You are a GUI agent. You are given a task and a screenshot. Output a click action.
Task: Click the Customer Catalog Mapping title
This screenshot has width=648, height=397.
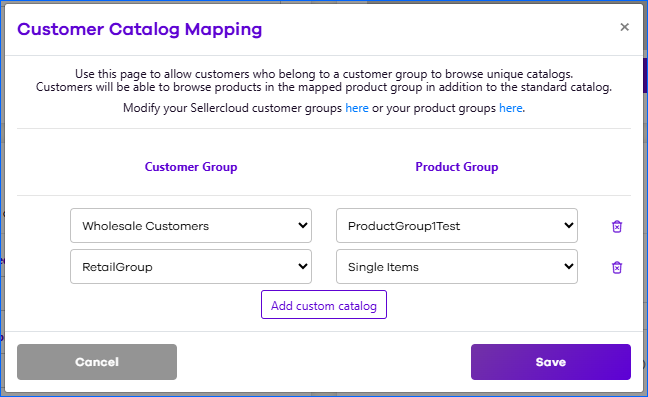[x=140, y=29]
